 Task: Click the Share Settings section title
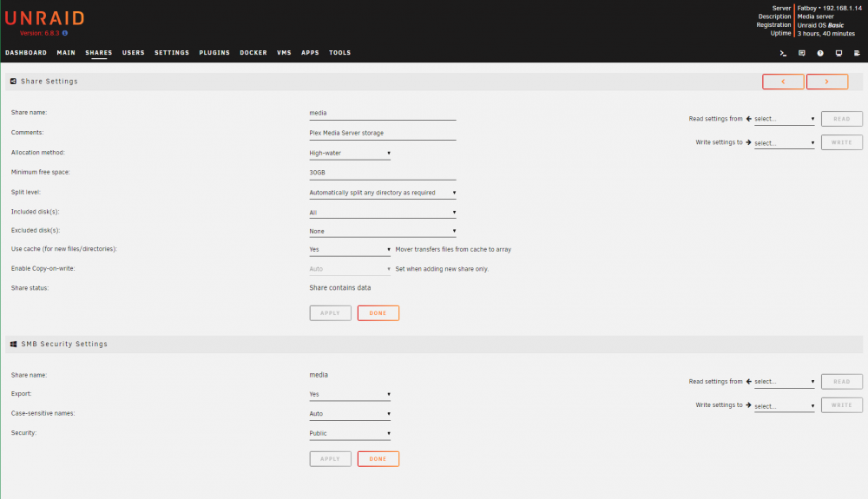49,82
